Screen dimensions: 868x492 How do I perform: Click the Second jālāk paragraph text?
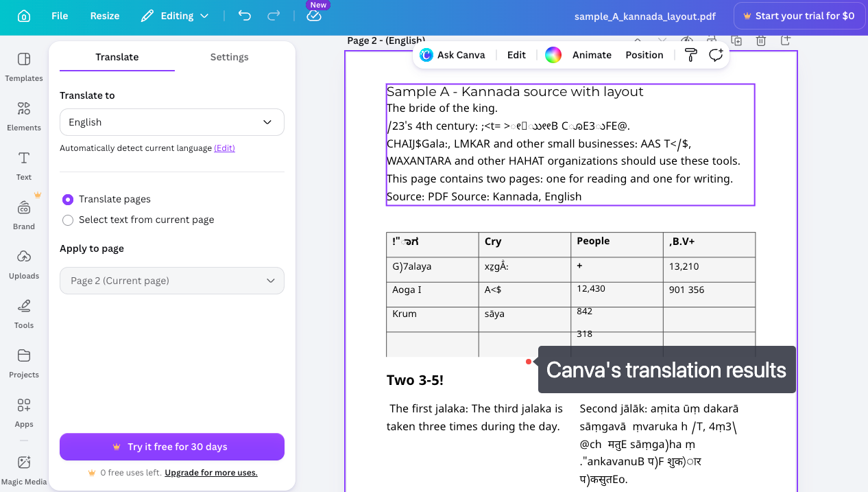[660, 444]
